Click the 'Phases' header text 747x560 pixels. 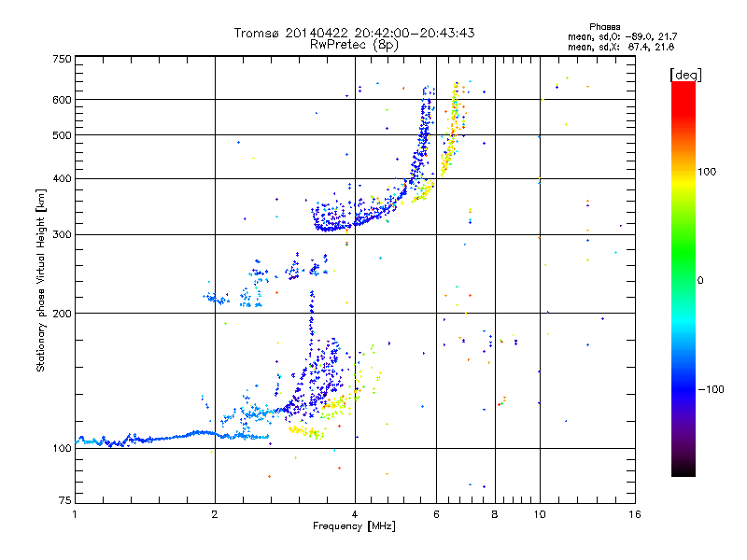tap(604, 27)
